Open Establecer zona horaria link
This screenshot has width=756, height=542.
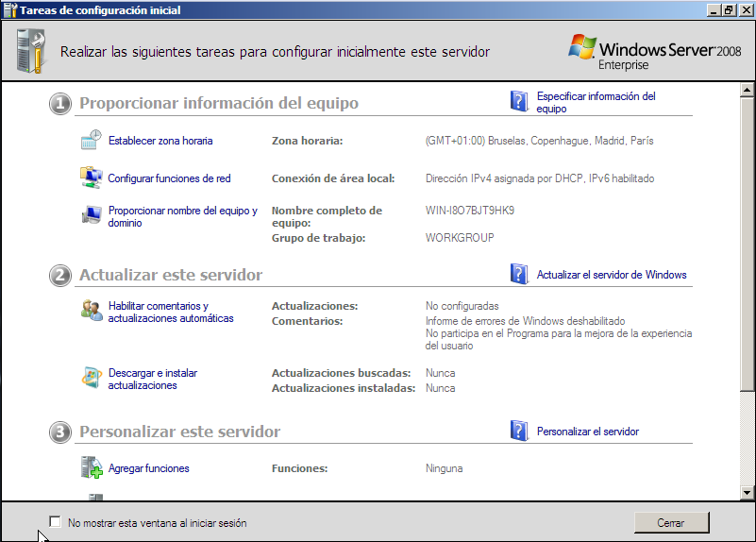(160, 141)
